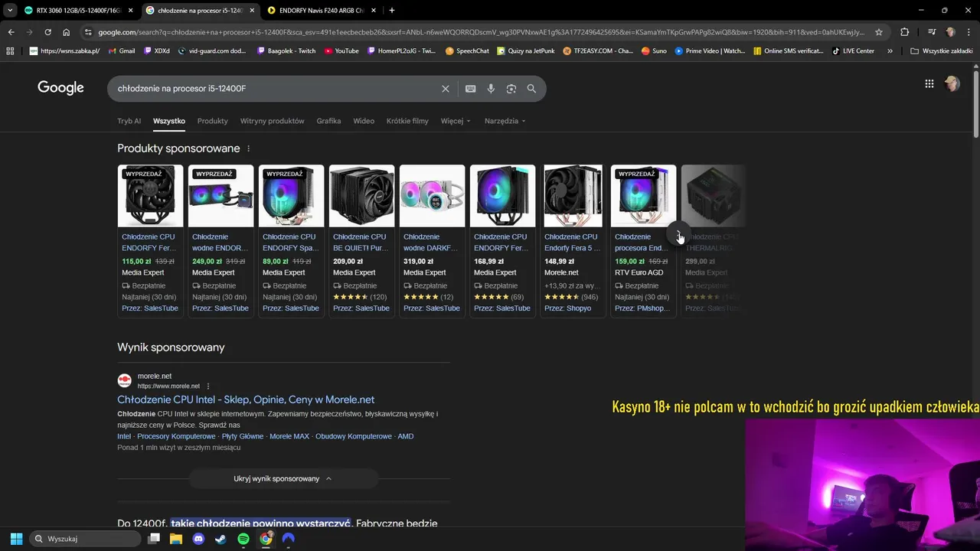Viewport: 980px width, 551px height.
Task: Open the Google apps grid
Action: point(929,84)
